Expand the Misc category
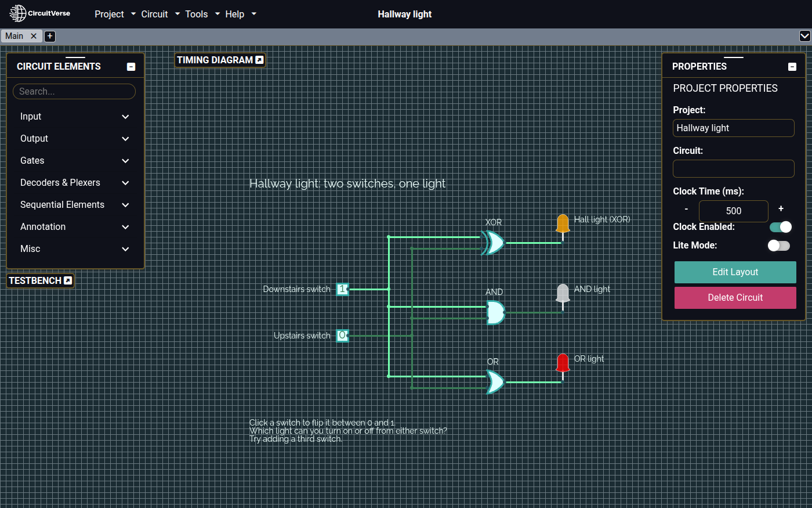The image size is (812, 508). tap(74, 249)
